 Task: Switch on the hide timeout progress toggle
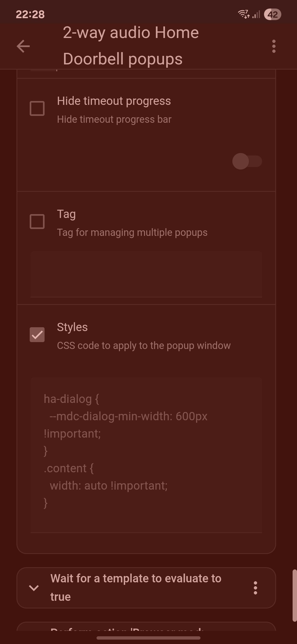click(247, 161)
